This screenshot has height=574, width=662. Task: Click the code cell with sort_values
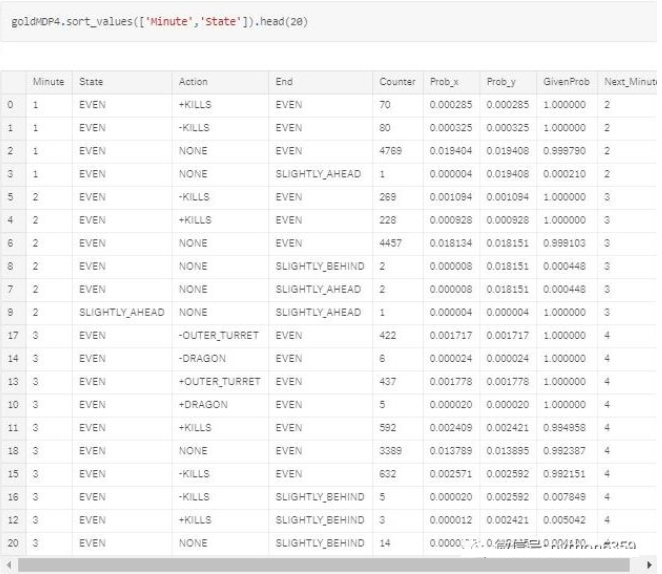pyautogui.click(x=328, y=22)
